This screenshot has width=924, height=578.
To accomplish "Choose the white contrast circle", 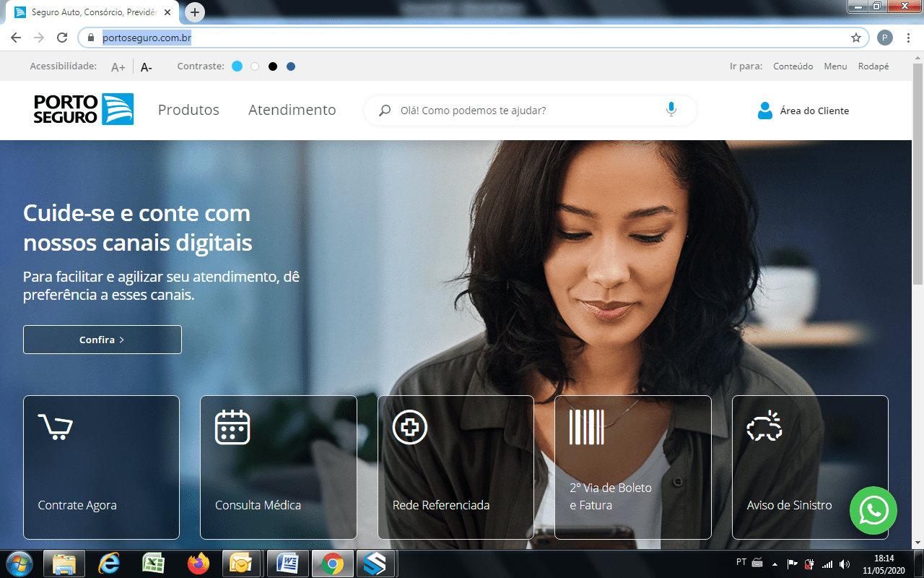I will (x=255, y=66).
